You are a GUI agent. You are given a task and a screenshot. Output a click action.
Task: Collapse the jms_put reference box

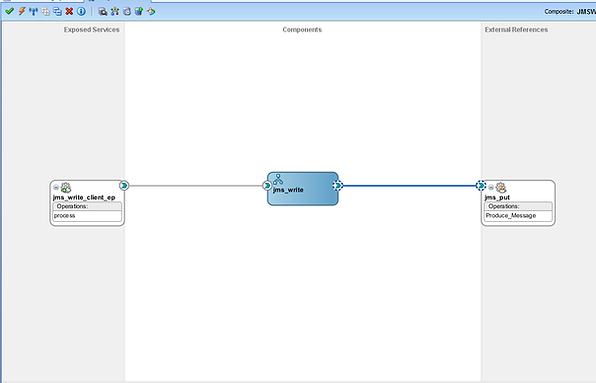pos(491,187)
